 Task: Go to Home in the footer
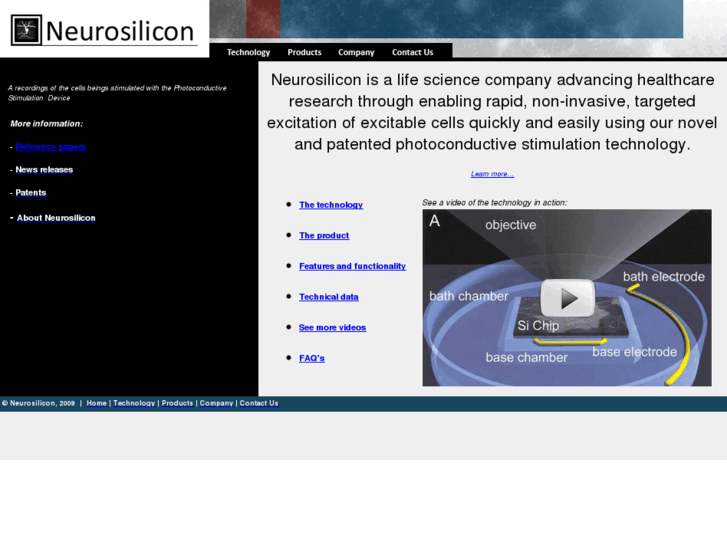click(96, 403)
